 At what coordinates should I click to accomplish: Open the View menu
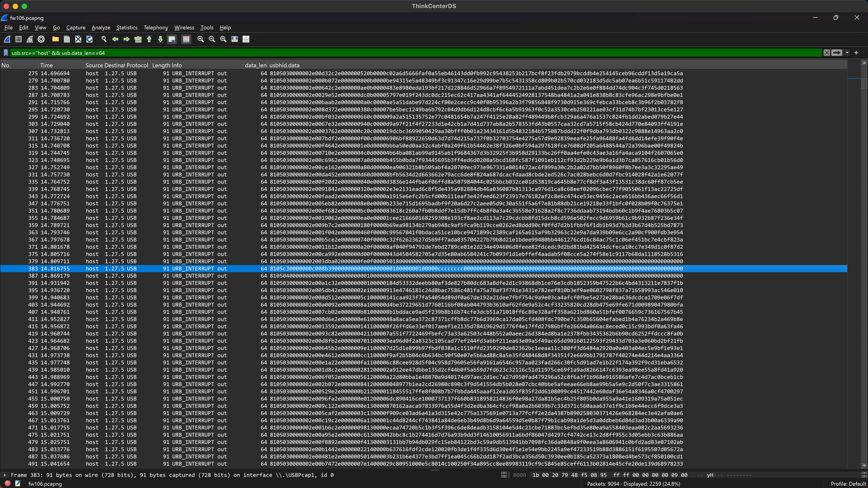pyautogui.click(x=40, y=28)
